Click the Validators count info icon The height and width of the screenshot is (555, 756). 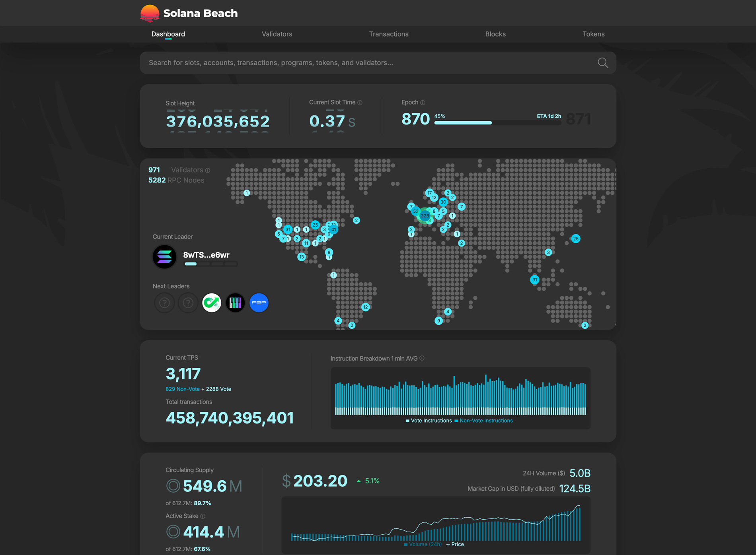[x=208, y=170]
